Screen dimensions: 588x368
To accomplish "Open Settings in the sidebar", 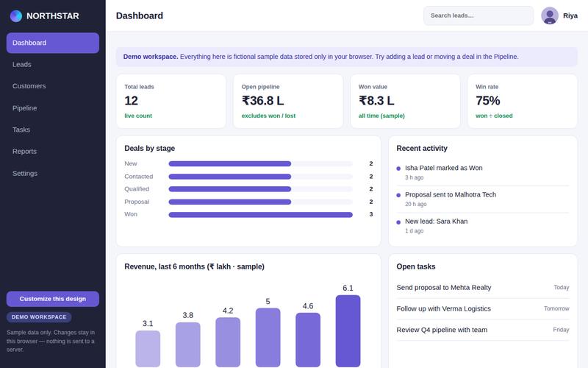I will point(53,174).
